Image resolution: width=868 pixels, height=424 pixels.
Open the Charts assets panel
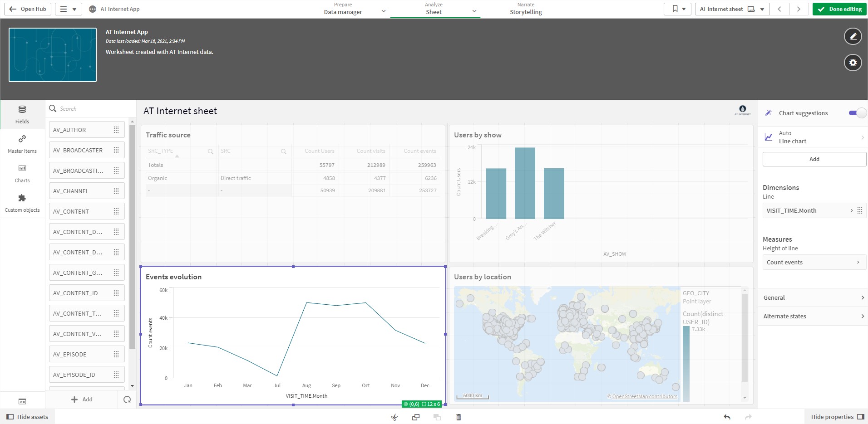pos(22,173)
